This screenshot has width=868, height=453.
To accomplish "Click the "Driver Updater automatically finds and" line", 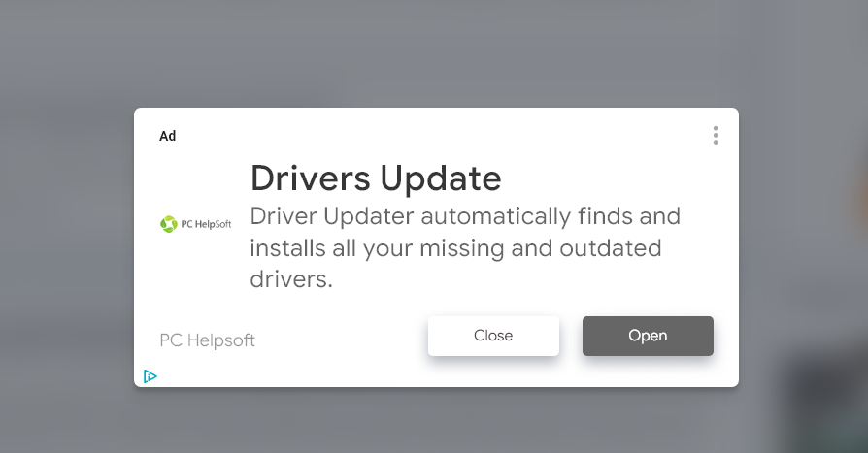I will 465,216.
